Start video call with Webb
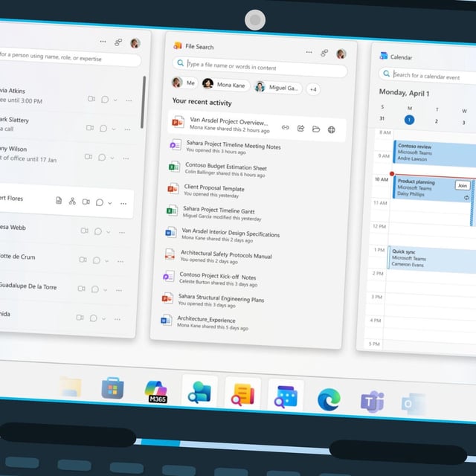Viewport: 476px width, 476px height. pos(84,231)
